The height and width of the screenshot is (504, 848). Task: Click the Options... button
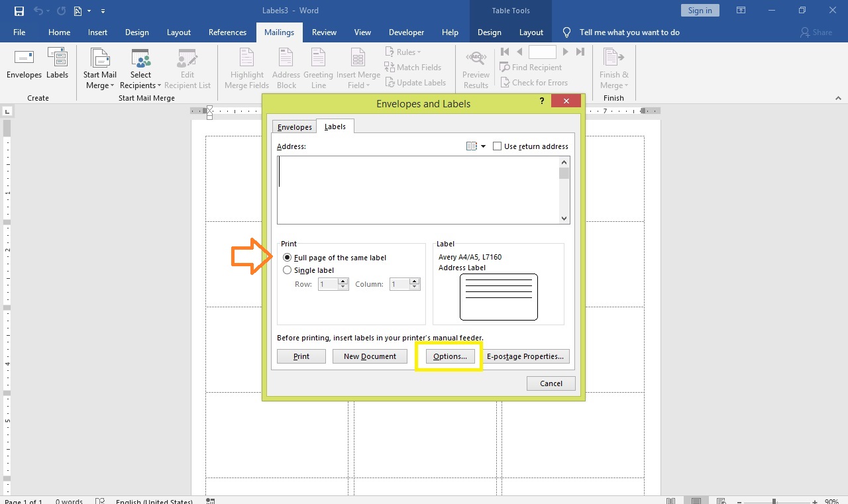click(x=450, y=356)
